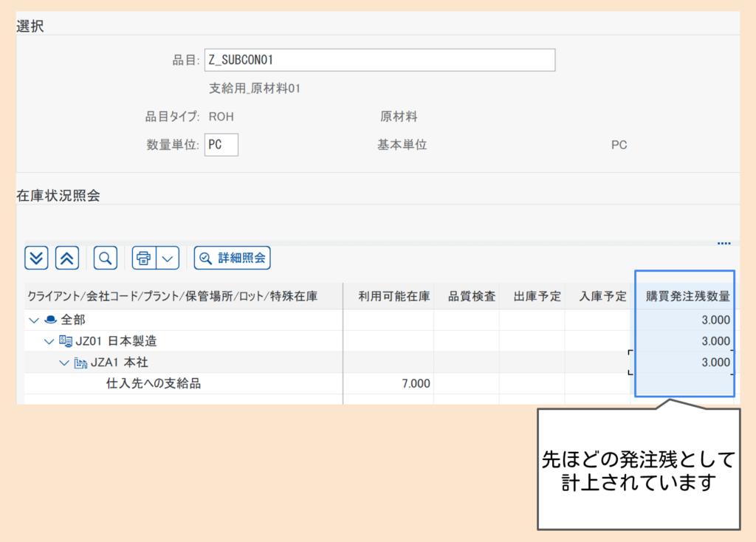Click the hat icon beside 全部

click(x=51, y=320)
